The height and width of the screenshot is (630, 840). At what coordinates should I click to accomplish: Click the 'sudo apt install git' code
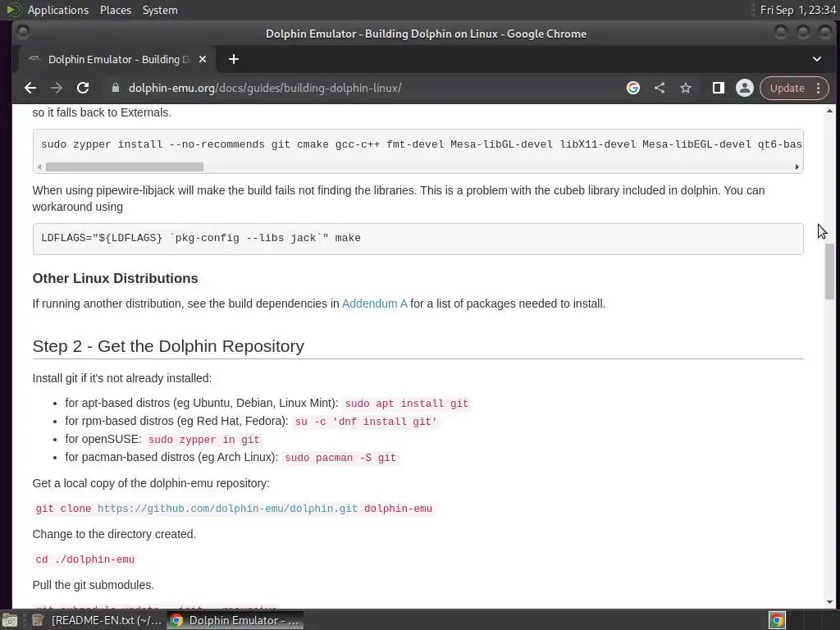(x=407, y=404)
